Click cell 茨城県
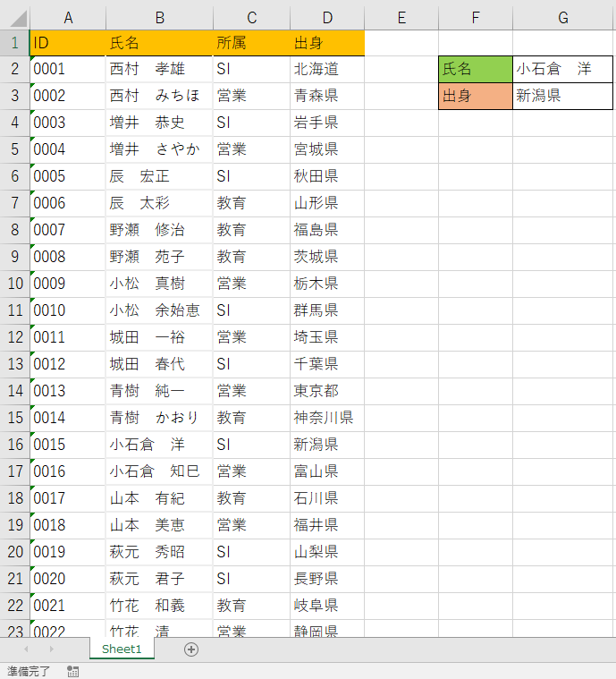Image resolution: width=616 pixels, height=679 pixels. click(x=327, y=258)
